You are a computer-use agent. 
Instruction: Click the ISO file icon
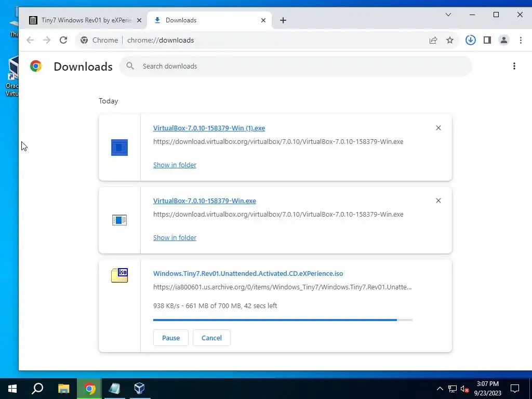119,275
